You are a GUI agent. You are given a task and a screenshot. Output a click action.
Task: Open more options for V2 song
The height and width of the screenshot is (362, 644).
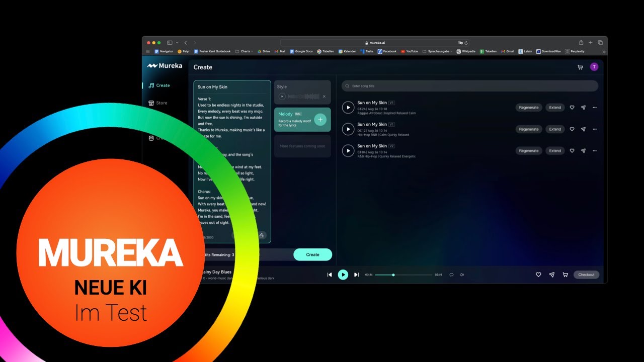(x=595, y=151)
